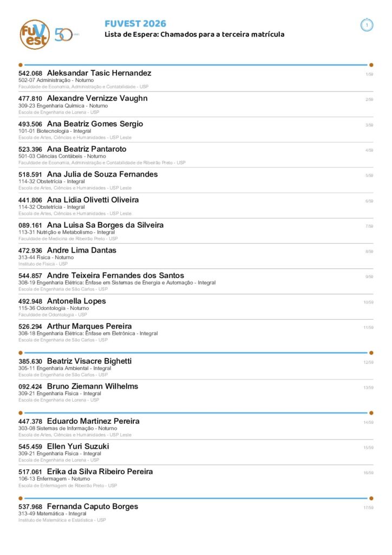Screen dimensions: 392x555
Task: Select the entry Bruno Ziemann Wilhelms
Action: click(x=196, y=392)
